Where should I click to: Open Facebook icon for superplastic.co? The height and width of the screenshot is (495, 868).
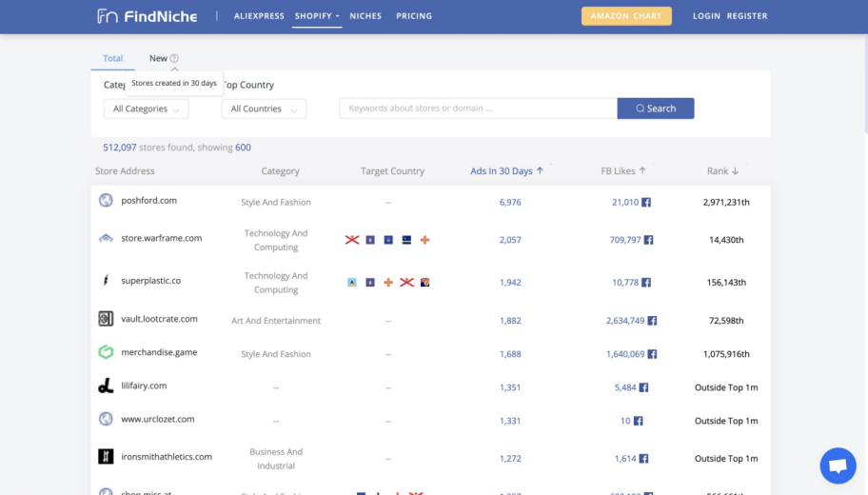coord(646,283)
